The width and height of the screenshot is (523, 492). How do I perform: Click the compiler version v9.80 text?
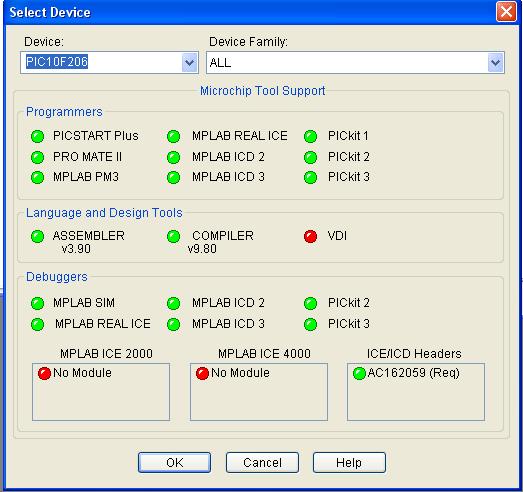(x=202, y=249)
